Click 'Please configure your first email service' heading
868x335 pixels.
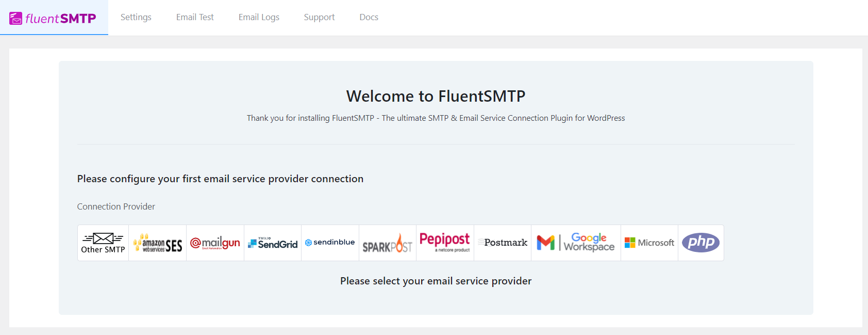(x=220, y=179)
